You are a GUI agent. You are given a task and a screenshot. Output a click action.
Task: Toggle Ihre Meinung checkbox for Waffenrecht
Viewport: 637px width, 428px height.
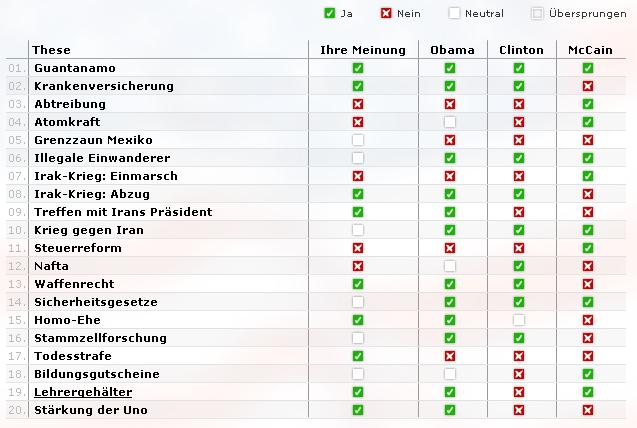(x=358, y=284)
